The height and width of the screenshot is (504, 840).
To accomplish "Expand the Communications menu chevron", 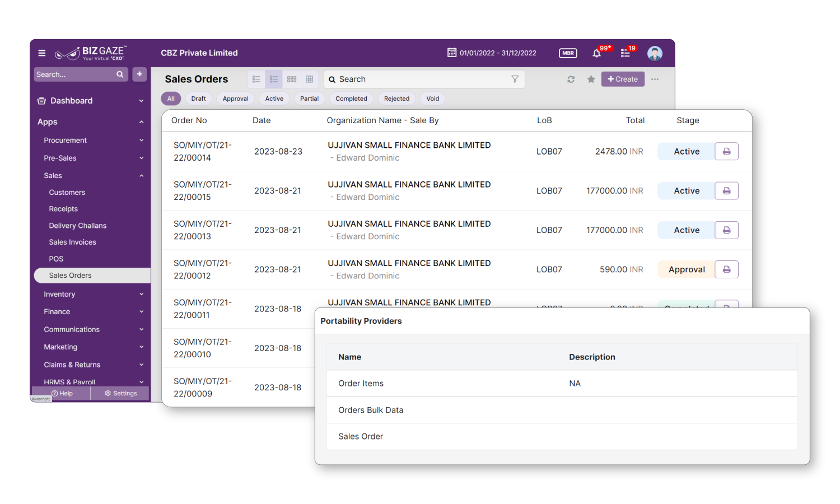I will tap(141, 330).
